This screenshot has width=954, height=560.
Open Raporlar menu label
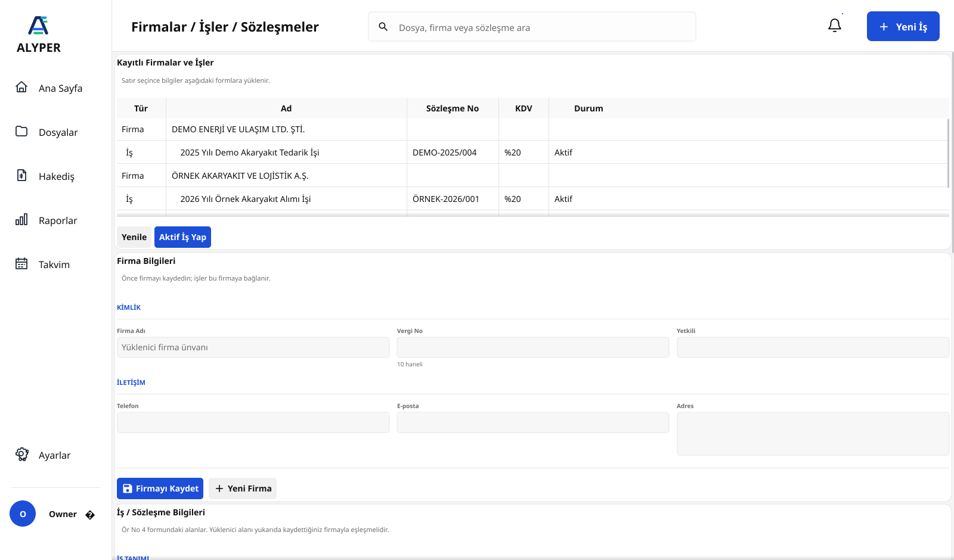click(58, 220)
